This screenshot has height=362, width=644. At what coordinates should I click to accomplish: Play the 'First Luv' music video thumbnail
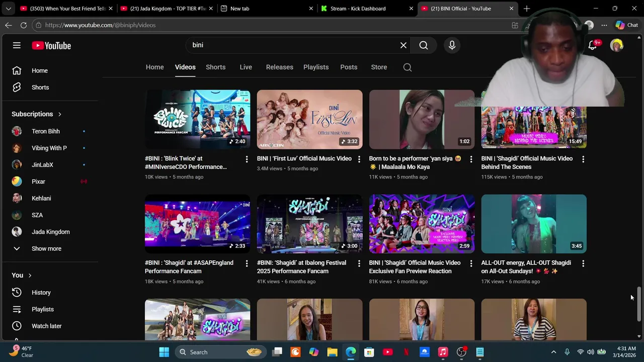tap(309, 119)
